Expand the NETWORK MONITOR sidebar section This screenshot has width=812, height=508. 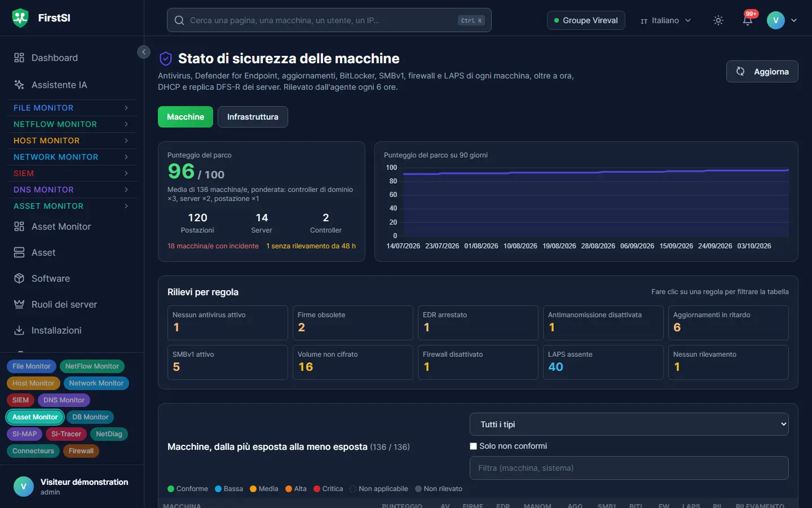[x=71, y=157]
